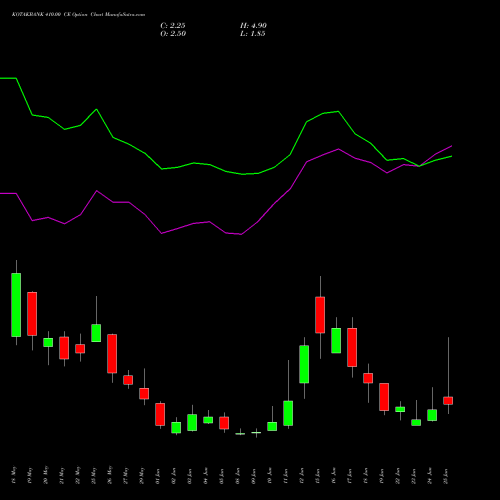Click the red candle for 17 Jun

coord(352,347)
